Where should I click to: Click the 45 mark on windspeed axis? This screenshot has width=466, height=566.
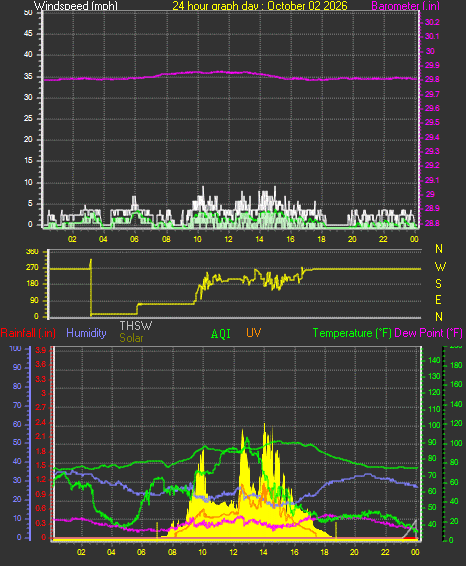pyautogui.click(x=28, y=34)
